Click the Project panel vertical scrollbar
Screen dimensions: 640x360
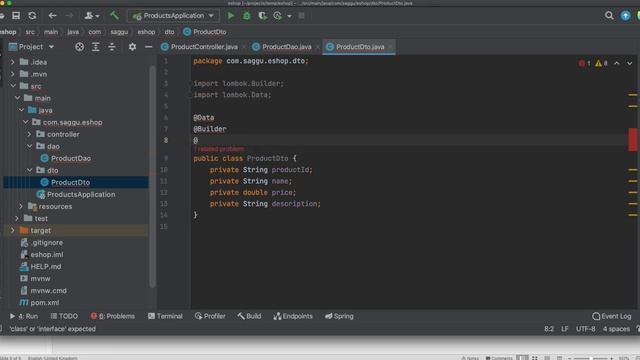point(153,176)
